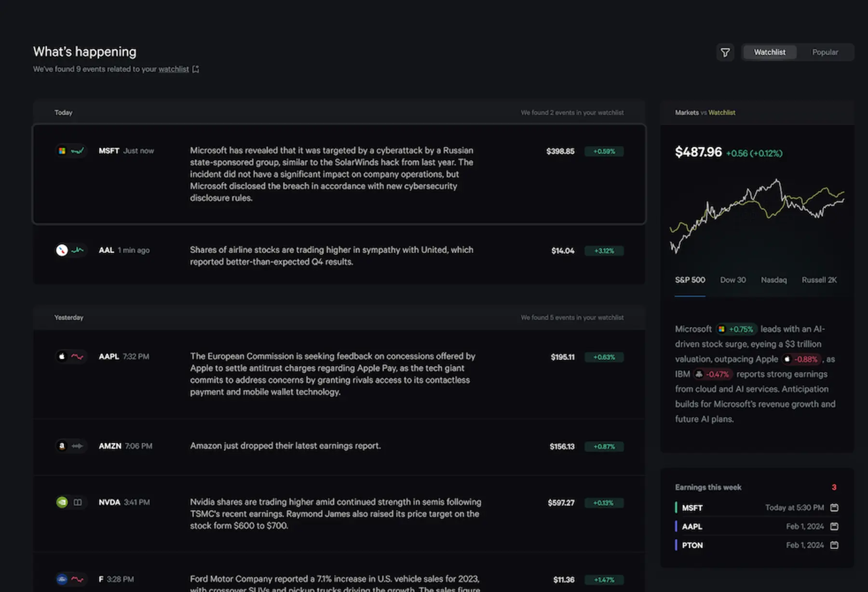Switch to the Watchlist view
This screenshot has height=592, width=868.
(770, 52)
